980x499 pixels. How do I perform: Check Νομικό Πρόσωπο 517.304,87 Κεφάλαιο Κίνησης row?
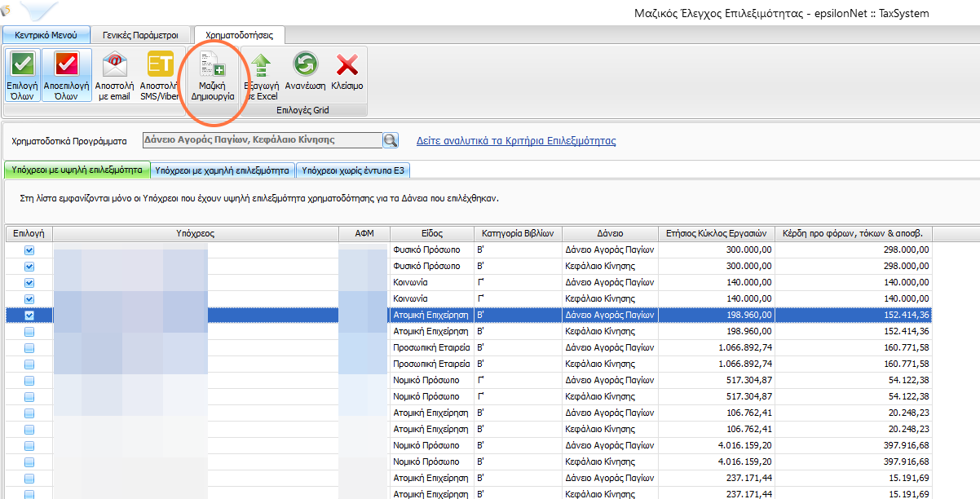[29, 397]
